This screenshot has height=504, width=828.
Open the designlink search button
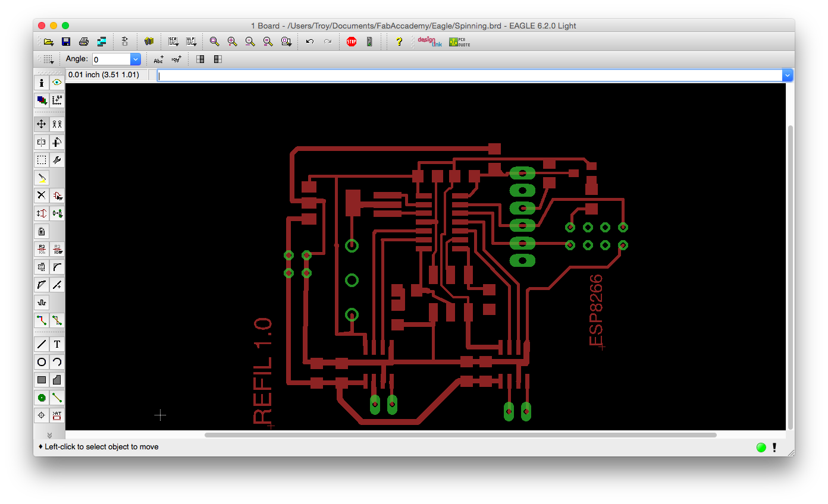click(428, 42)
